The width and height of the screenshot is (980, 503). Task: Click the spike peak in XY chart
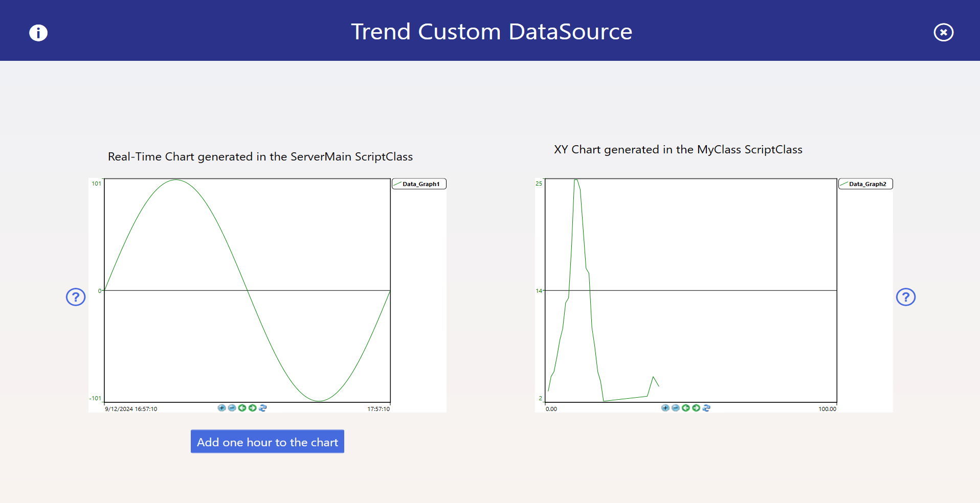576,180
